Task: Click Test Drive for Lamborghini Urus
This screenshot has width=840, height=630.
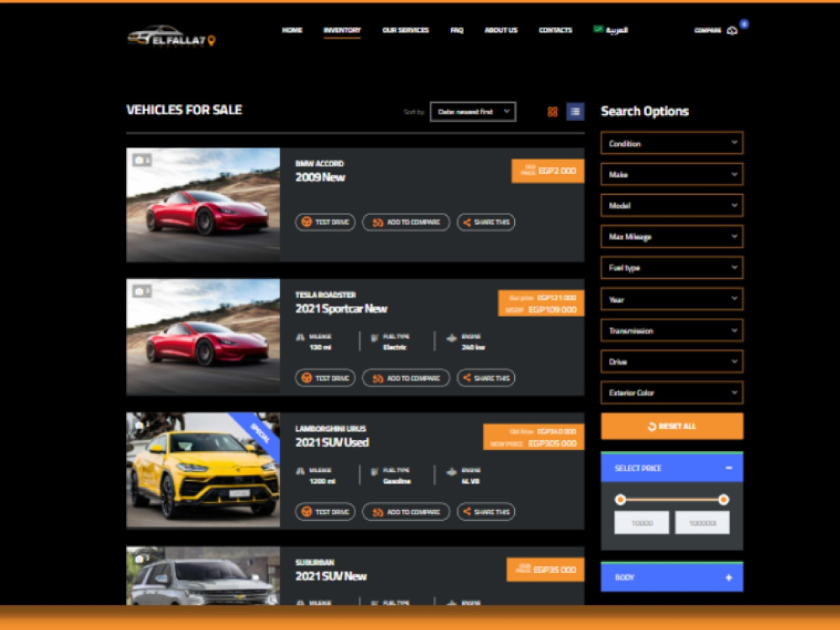Action: coord(325,512)
